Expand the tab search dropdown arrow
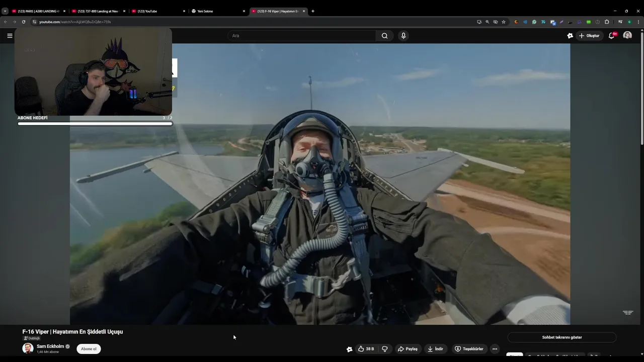 [5, 11]
